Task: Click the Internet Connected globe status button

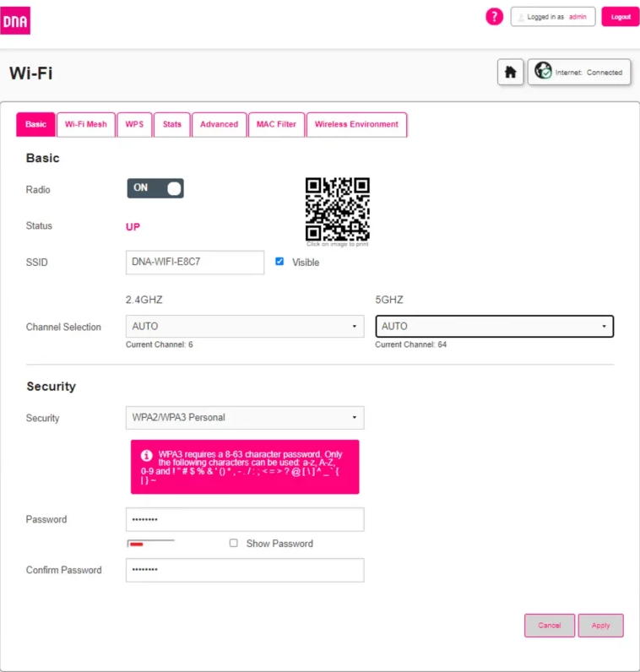Action: coord(579,72)
